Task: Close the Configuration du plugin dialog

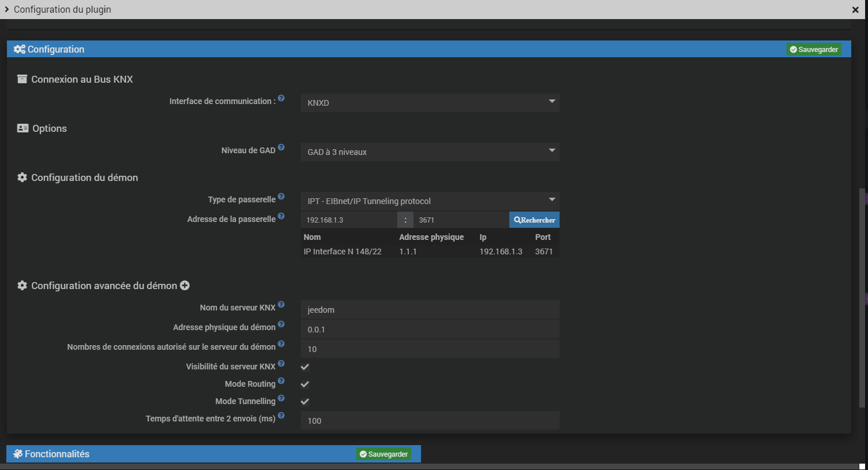Action: [x=855, y=10]
